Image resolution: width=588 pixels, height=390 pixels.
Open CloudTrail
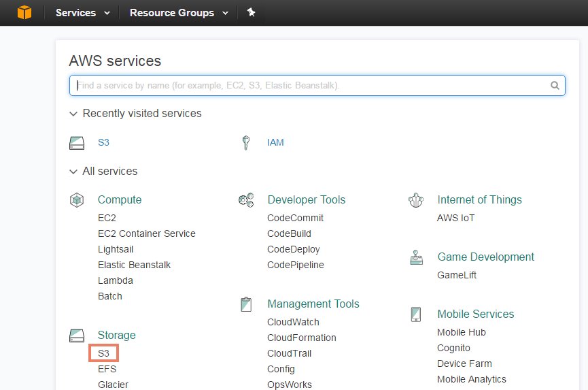(289, 354)
